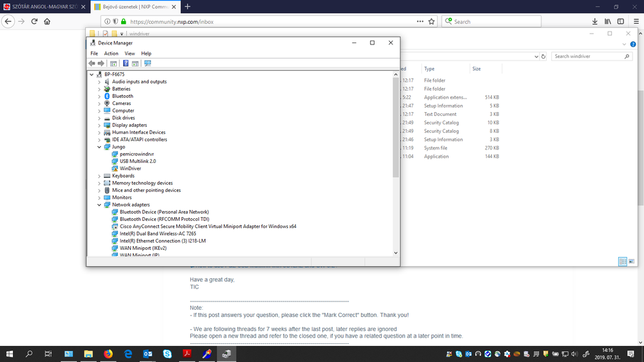Expand the Batteries category
644x362 pixels.
click(99, 89)
